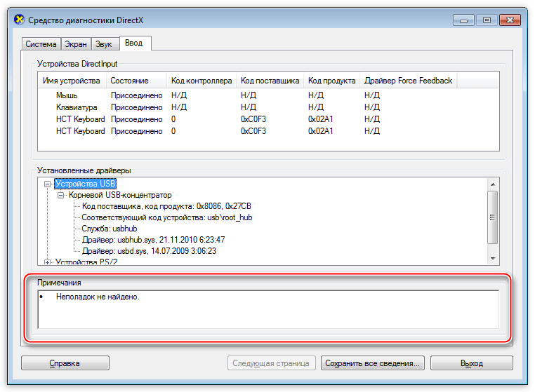Select Код поставщика, код продукта entry
535x392 pixels.
pos(166,206)
